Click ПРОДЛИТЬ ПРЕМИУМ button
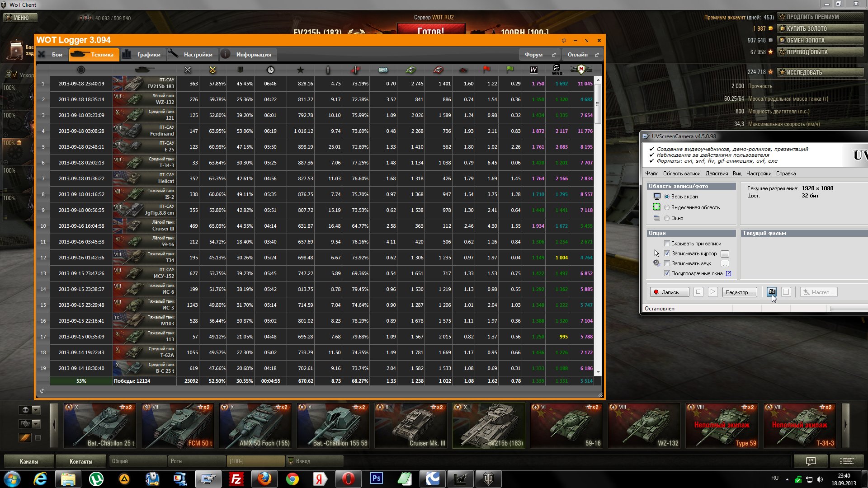This screenshot has height=488, width=868. click(x=820, y=17)
